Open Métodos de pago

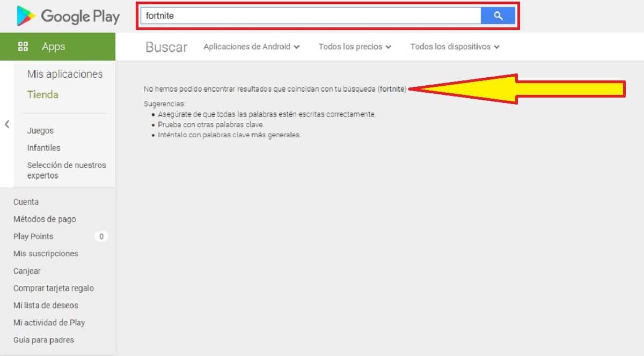pyautogui.click(x=45, y=219)
